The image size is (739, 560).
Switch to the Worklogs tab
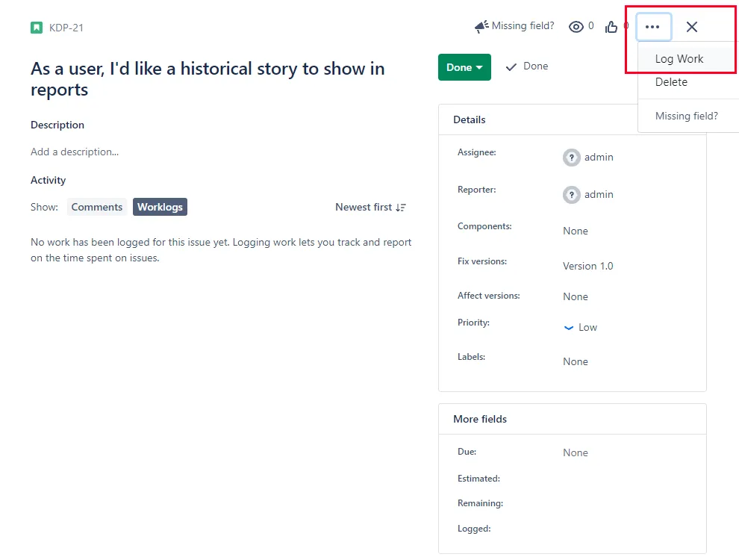pyautogui.click(x=160, y=207)
